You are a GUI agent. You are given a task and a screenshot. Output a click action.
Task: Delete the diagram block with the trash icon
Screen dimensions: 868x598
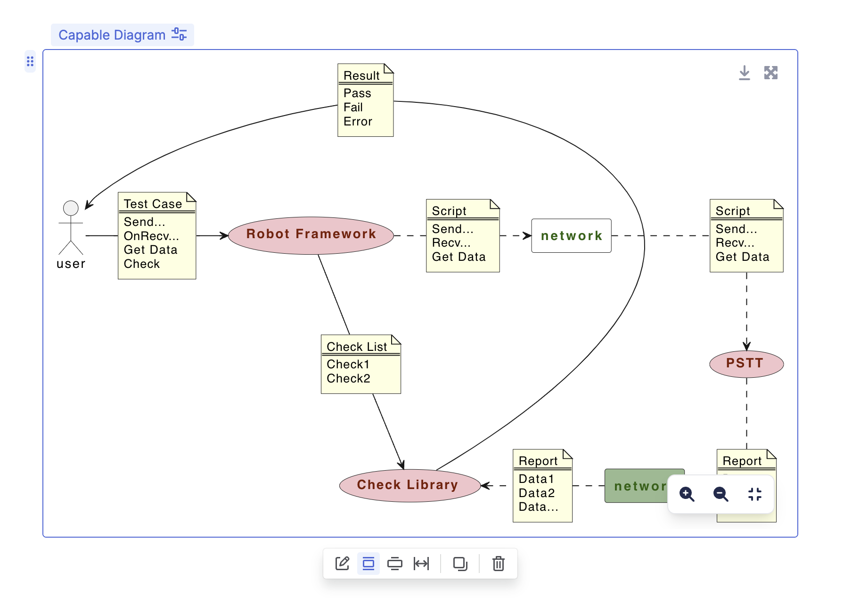click(x=499, y=563)
